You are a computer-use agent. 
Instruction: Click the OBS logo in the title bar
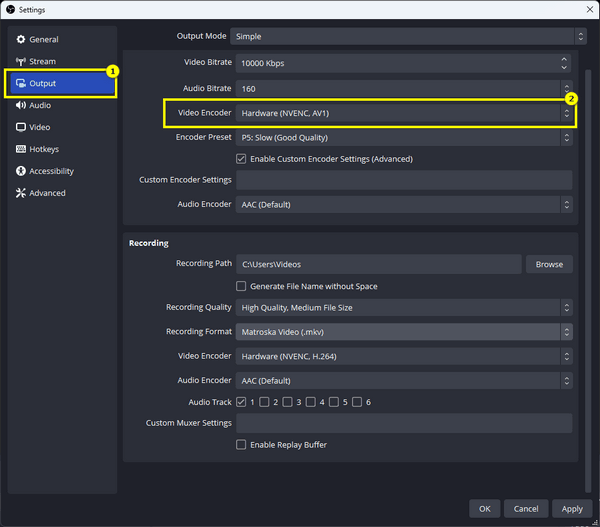tap(10, 10)
